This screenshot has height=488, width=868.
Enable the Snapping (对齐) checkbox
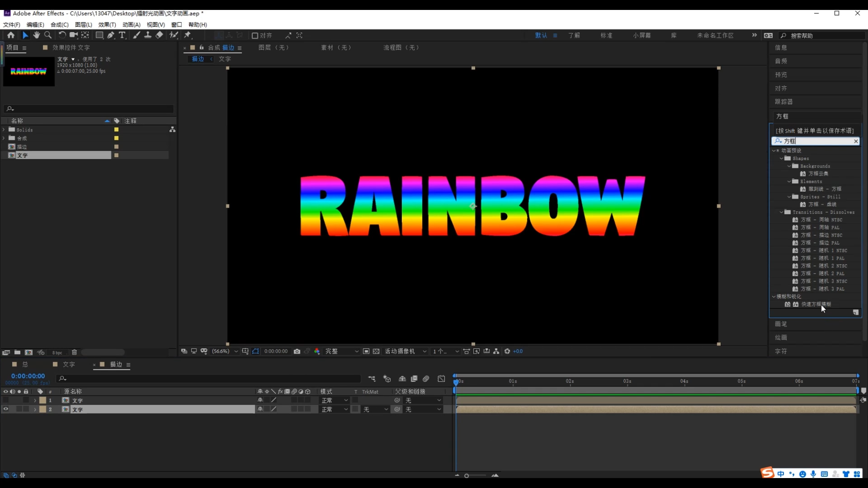(255, 36)
